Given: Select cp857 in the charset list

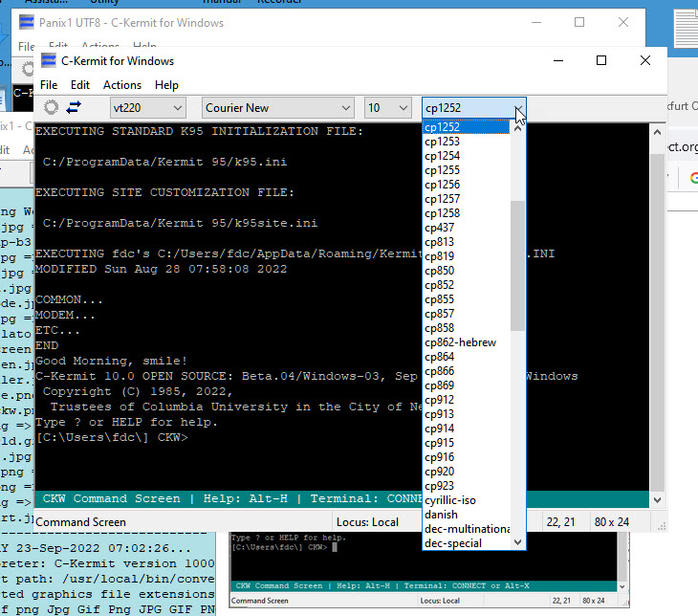Looking at the screenshot, I should pos(466,314).
